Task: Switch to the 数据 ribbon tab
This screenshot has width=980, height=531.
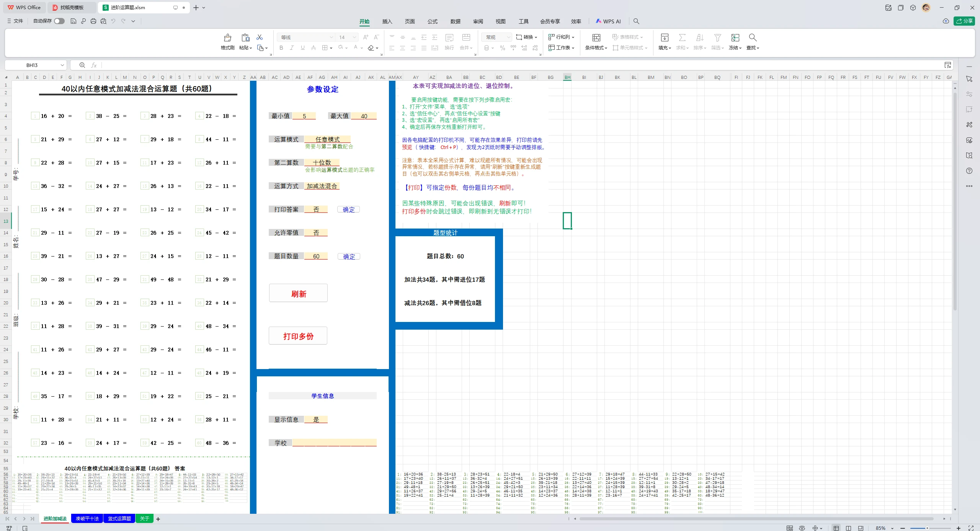Action: point(455,21)
